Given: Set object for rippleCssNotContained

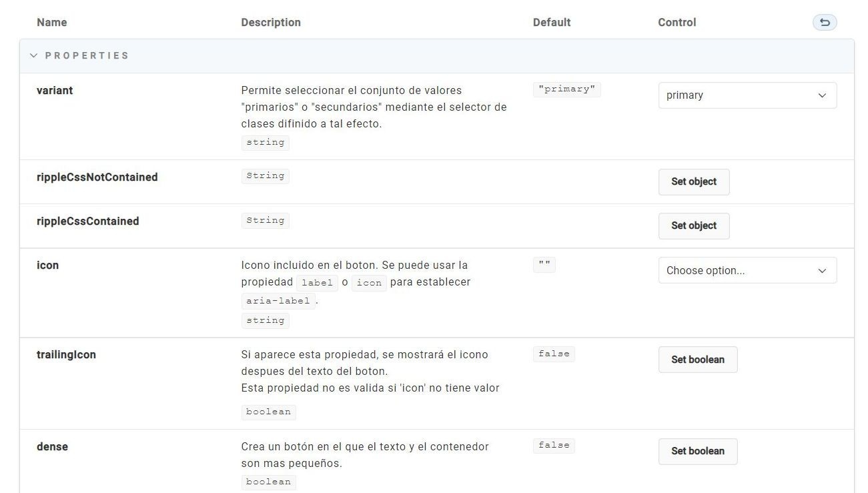Looking at the screenshot, I should pyautogui.click(x=694, y=182).
